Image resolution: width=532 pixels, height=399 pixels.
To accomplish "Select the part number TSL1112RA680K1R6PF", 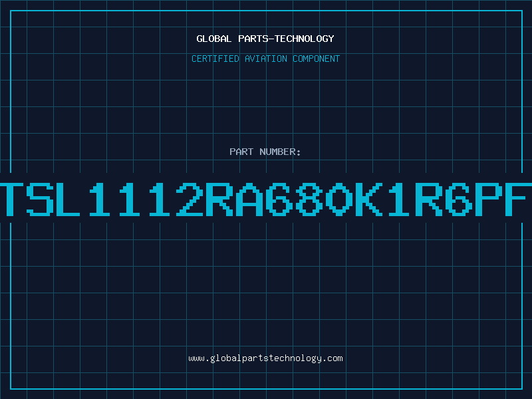I will point(266,199).
